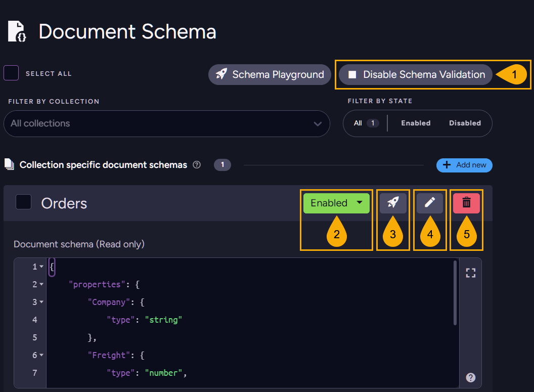Collapse the properties object on line 2
This screenshot has width=534, height=392.
[42, 284]
